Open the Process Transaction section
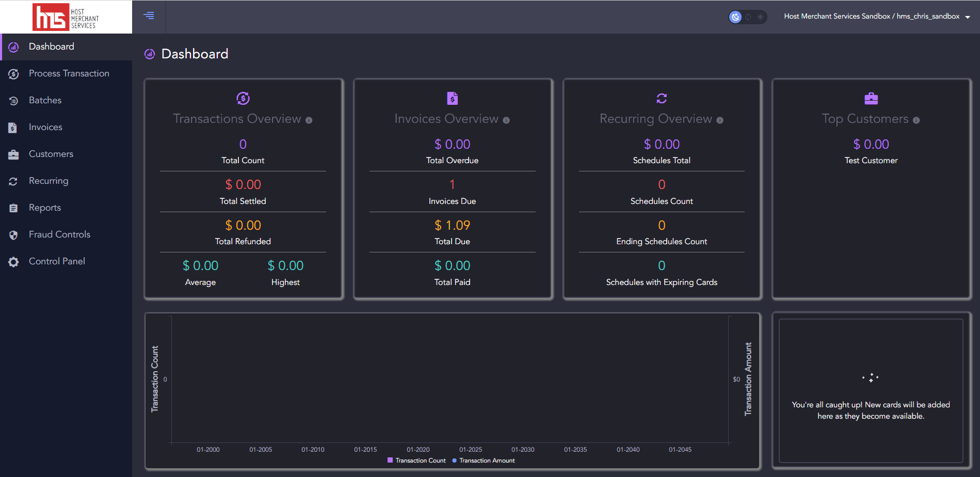This screenshot has width=980, height=477. 69,73
